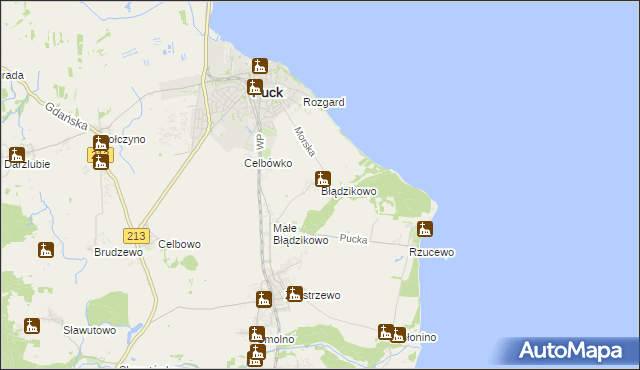
Task: Select the lowest church icon south of Smolno
Action: 255,359
